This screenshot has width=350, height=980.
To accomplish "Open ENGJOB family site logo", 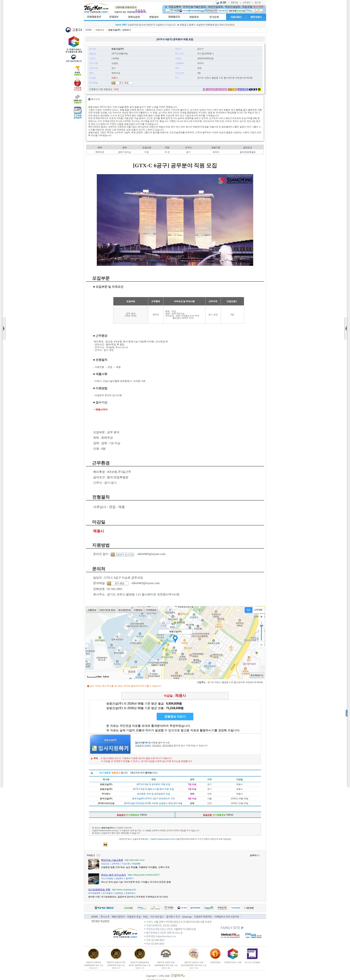I will [253, 935].
